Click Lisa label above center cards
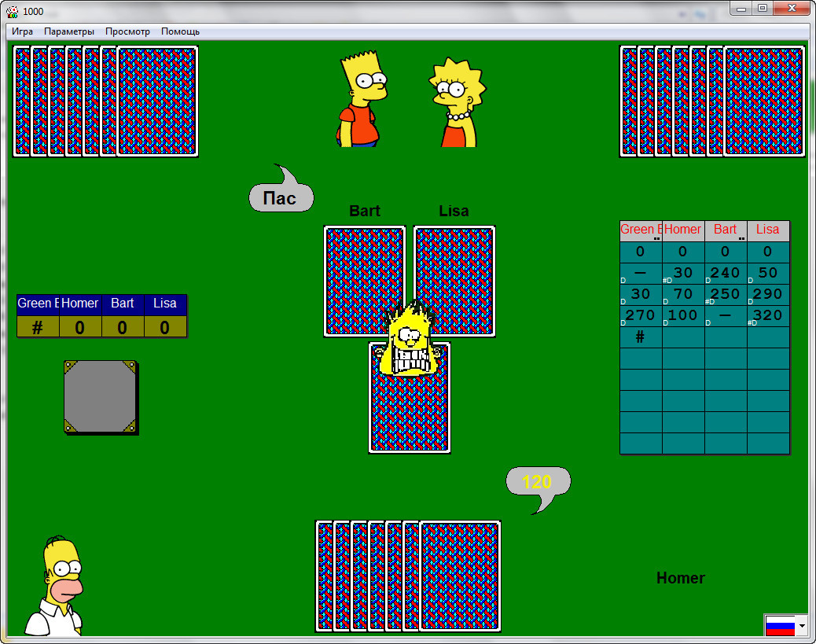Screen dimensions: 816x644 click(454, 211)
